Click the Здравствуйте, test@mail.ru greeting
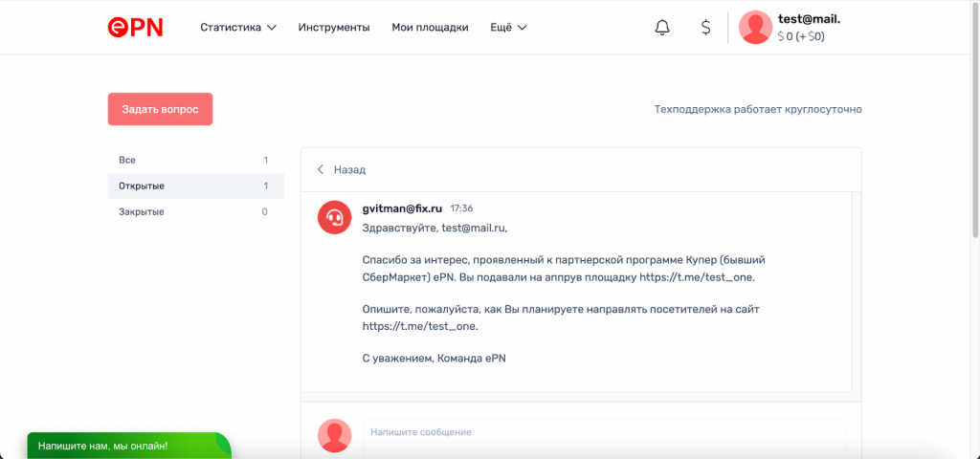The width and height of the screenshot is (980, 459). (x=435, y=228)
